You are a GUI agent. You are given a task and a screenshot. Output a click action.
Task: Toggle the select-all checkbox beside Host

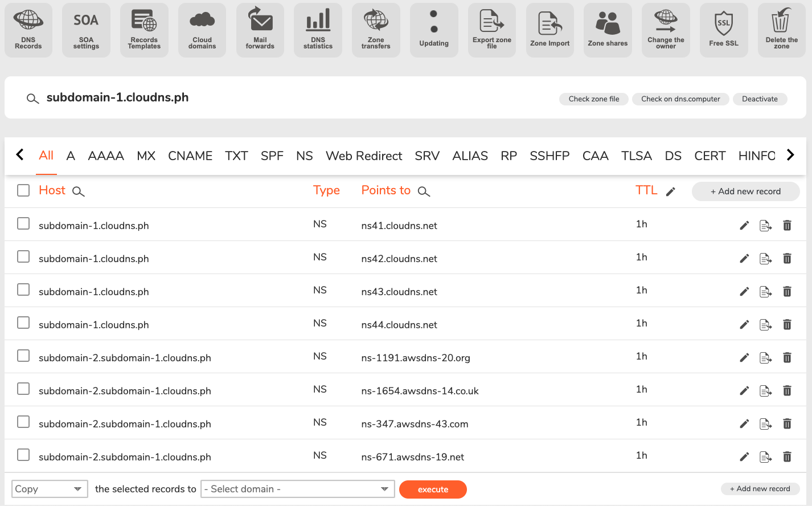(23, 190)
